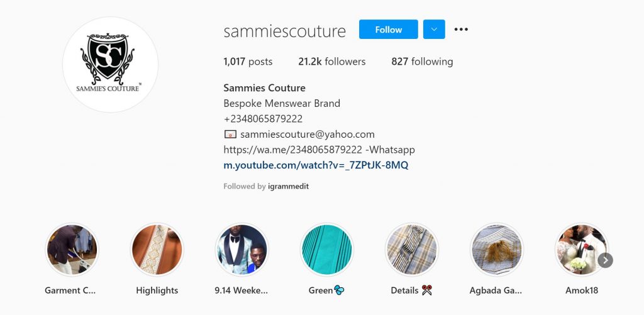644x315 pixels.
Task: Click the sammiescouture username heading
Action: click(x=285, y=31)
